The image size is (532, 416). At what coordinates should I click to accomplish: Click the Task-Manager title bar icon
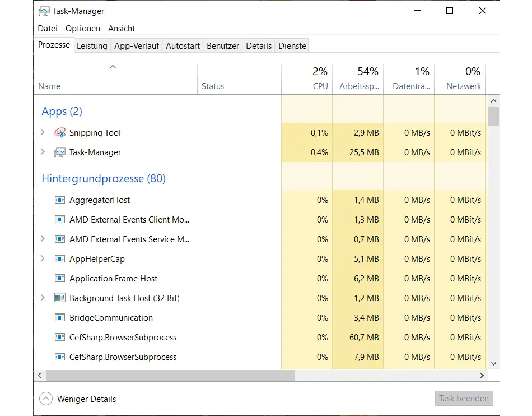point(44,11)
